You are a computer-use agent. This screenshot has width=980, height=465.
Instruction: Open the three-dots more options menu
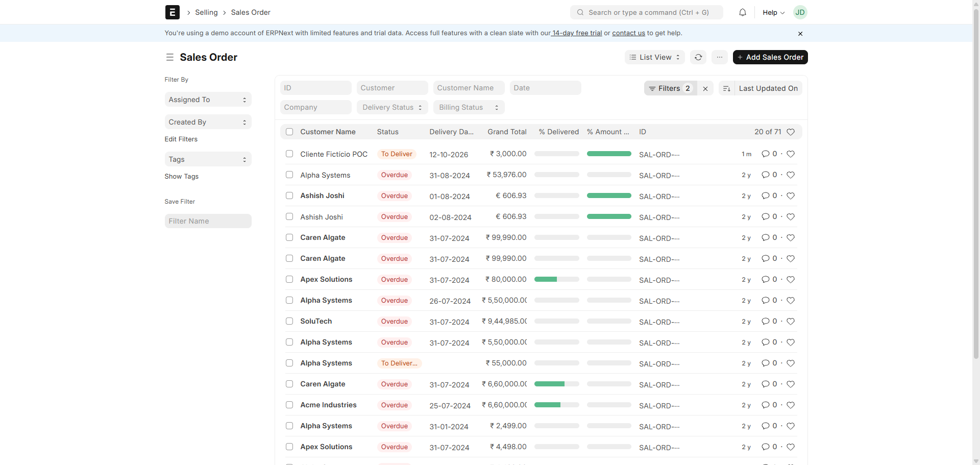[719, 57]
